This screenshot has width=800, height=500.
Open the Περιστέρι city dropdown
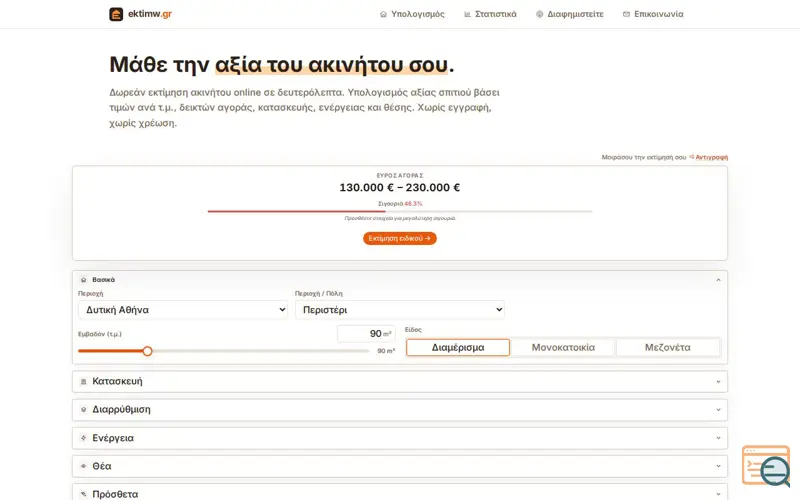click(399, 310)
